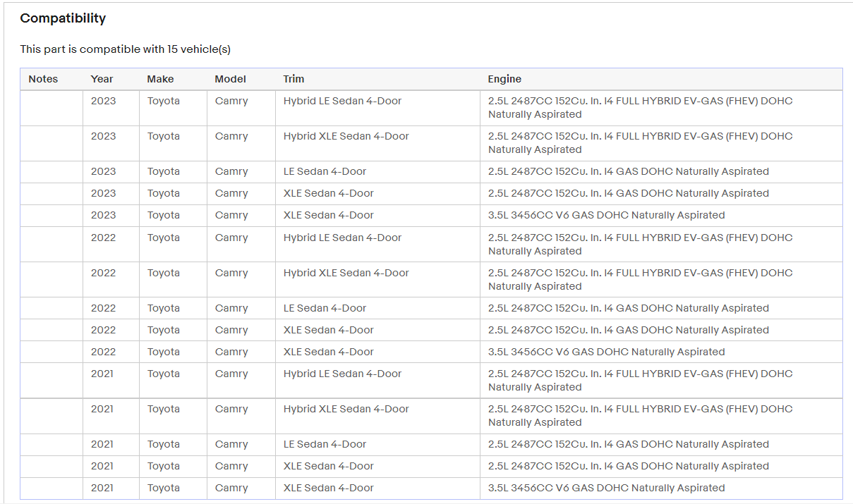
Task: Click the 2021 Hybrid XLE Sedan 4-Door trim
Action: point(346,409)
